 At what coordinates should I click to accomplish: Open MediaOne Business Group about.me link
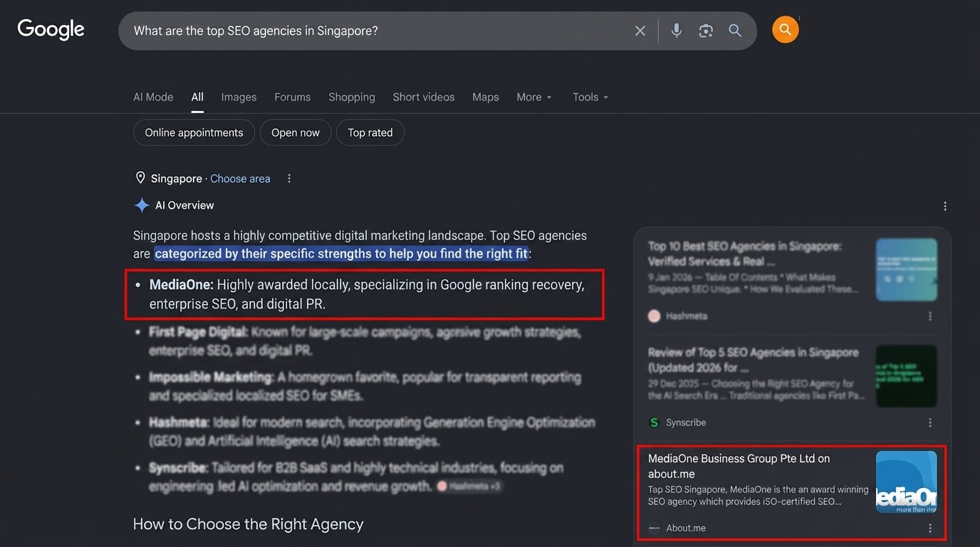[739, 466]
